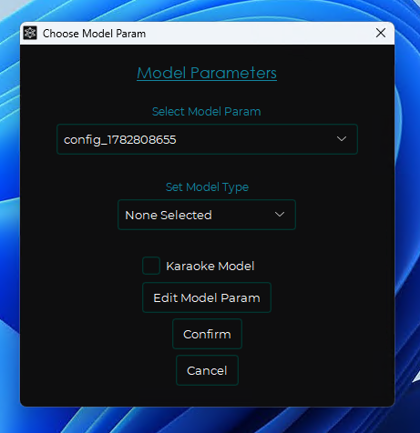Click the chevron arrow beside config_1782808655
420x433 pixels.
pos(341,139)
